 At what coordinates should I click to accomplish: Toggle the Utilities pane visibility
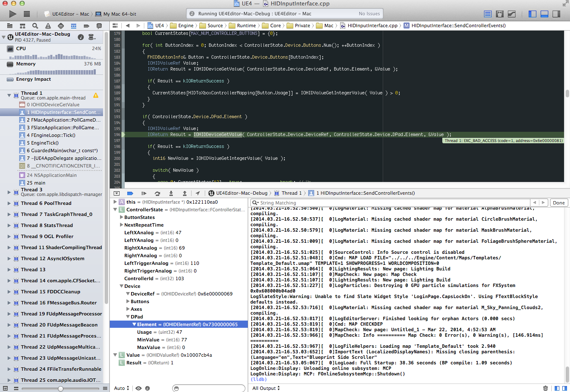pos(556,14)
